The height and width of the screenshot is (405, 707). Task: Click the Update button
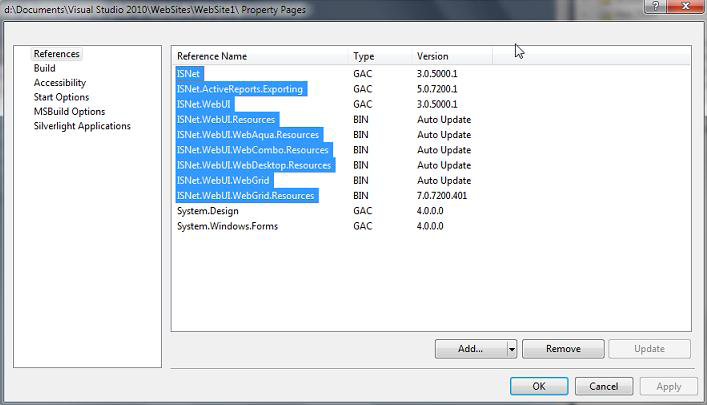pyautogui.click(x=649, y=349)
